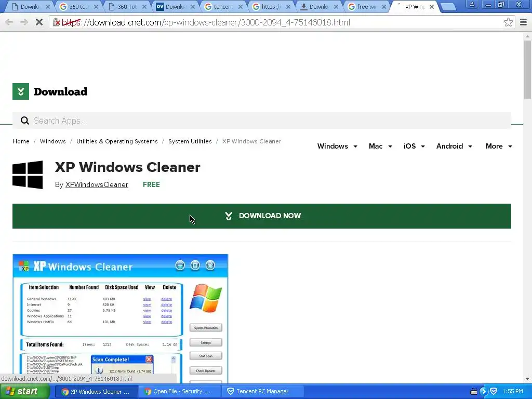Screen dimensions: 532x399
Task: Switch to Tencent PC Manager taskbar item
Action: pyautogui.click(x=262, y=392)
